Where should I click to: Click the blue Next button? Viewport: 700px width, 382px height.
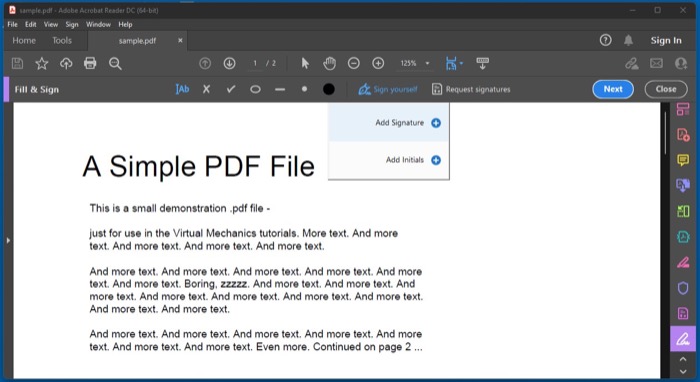coord(613,89)
